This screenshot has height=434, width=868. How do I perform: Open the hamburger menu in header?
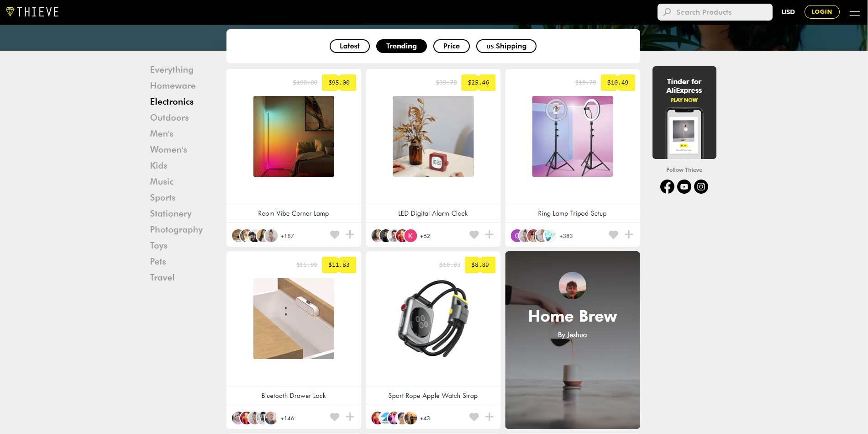pos(854,12)
